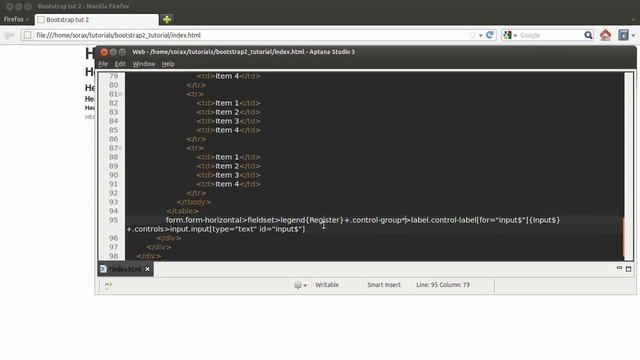
Task: Close the index.html editor tab
Action: 147,269
